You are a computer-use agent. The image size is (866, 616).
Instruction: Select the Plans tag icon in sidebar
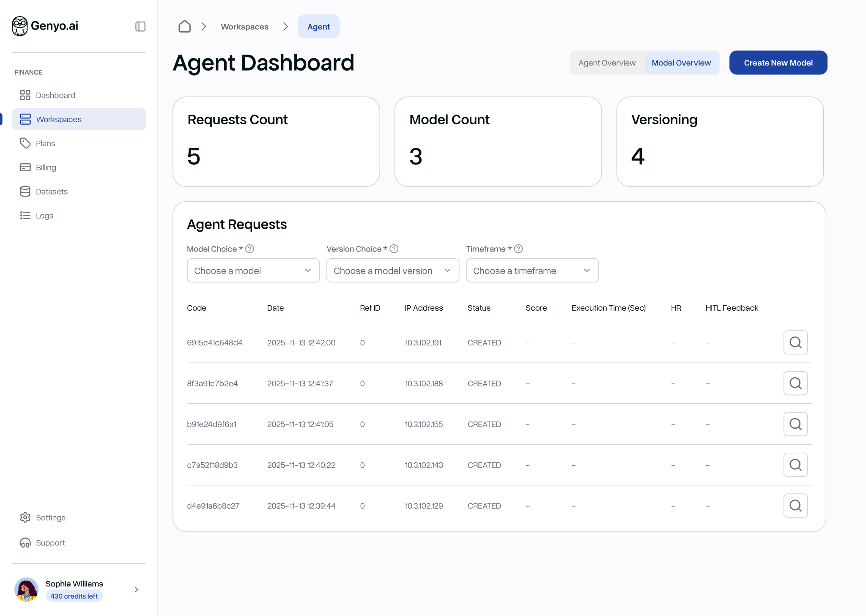click(x=25, y=143)
